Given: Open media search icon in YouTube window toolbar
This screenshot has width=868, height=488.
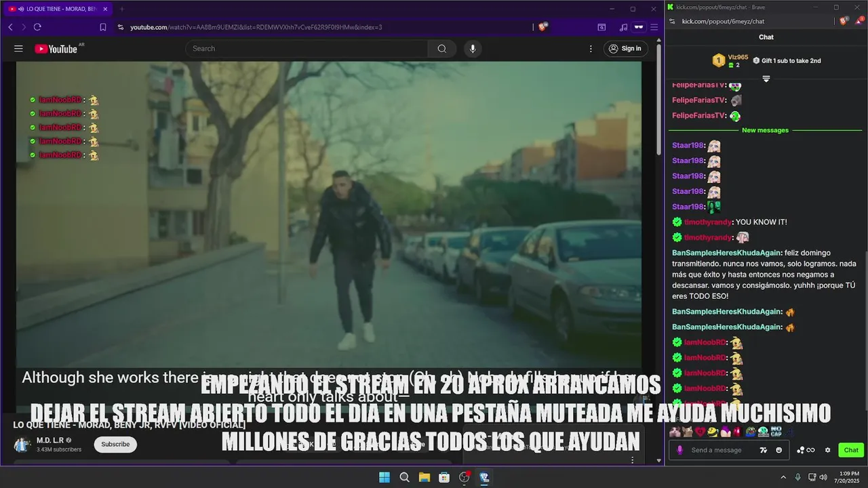Looking at the screenshot, I should [601, 27].
